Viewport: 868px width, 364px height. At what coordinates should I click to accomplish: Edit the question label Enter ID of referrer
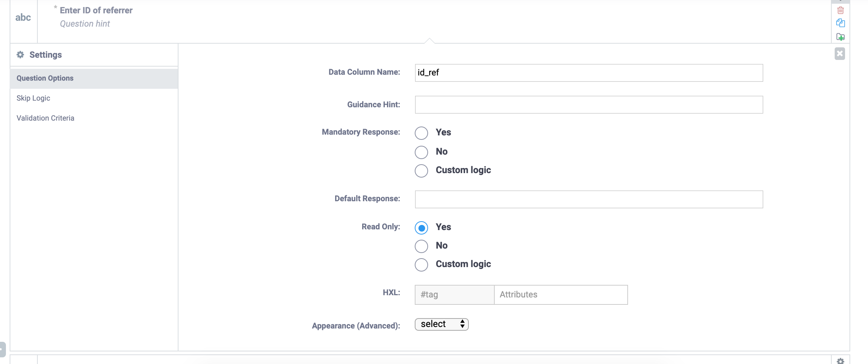96,10
